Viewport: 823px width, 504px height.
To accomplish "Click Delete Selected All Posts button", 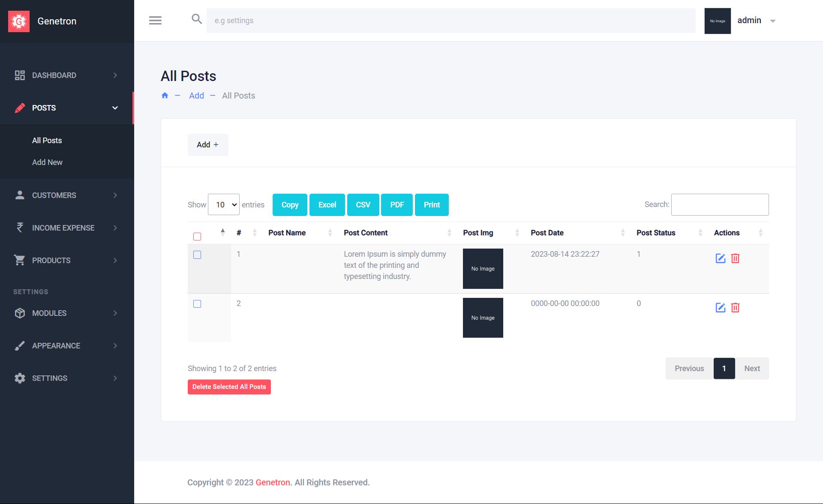I will point(229,387).
